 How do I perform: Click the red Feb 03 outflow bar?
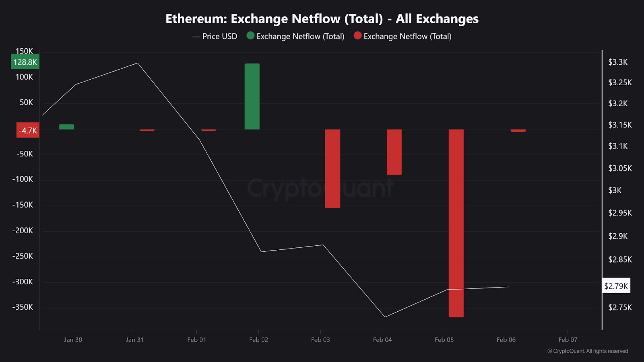(x=332, y=169)
